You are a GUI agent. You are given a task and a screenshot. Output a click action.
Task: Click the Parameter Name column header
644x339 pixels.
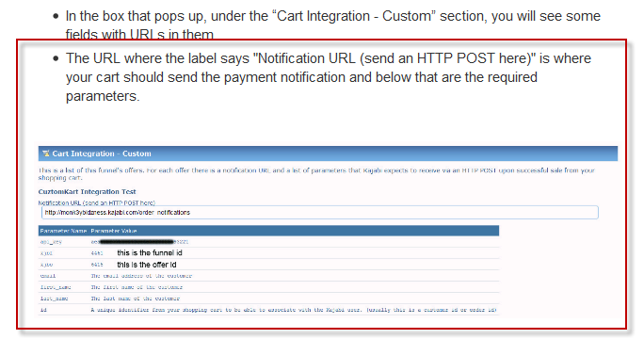coord(63,231)
